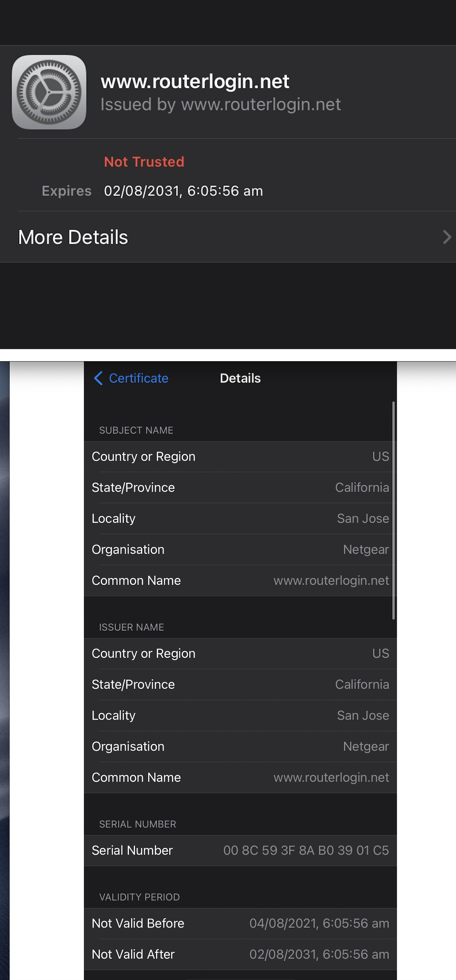Click the Settings gear certificate icon
This screenshot has height=980, width=456.
coord(49,92)
